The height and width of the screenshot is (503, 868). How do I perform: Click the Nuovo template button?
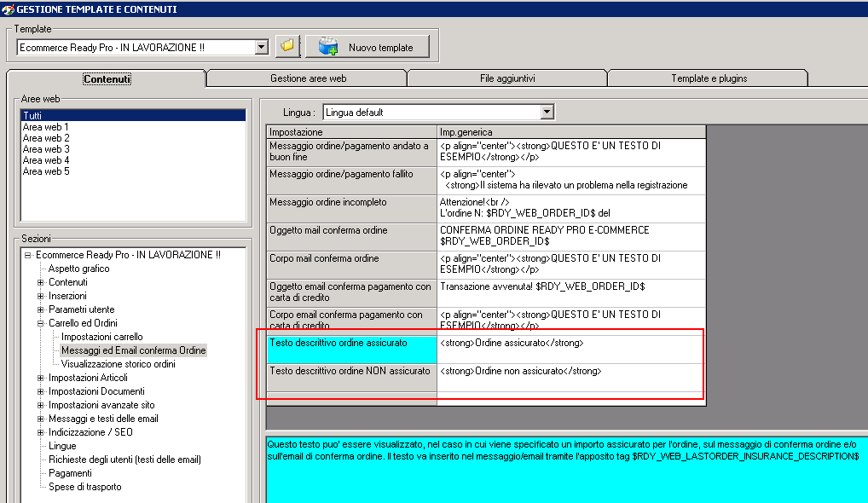tap(367, 47)
